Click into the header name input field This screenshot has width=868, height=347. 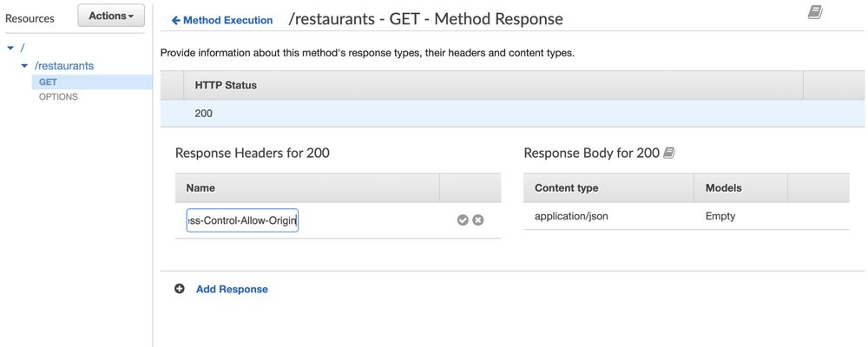242,220
